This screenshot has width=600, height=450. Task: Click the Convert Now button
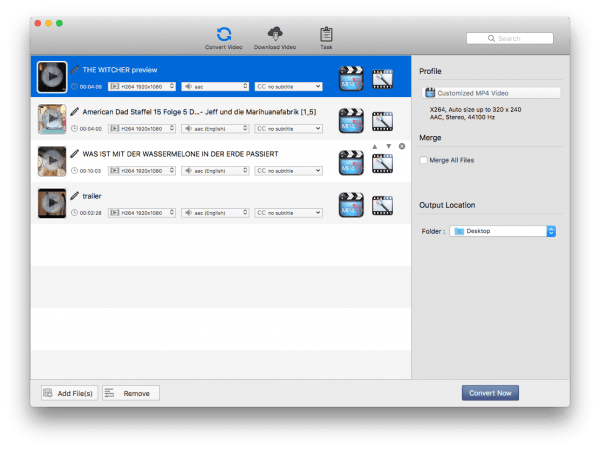[490, 393]
